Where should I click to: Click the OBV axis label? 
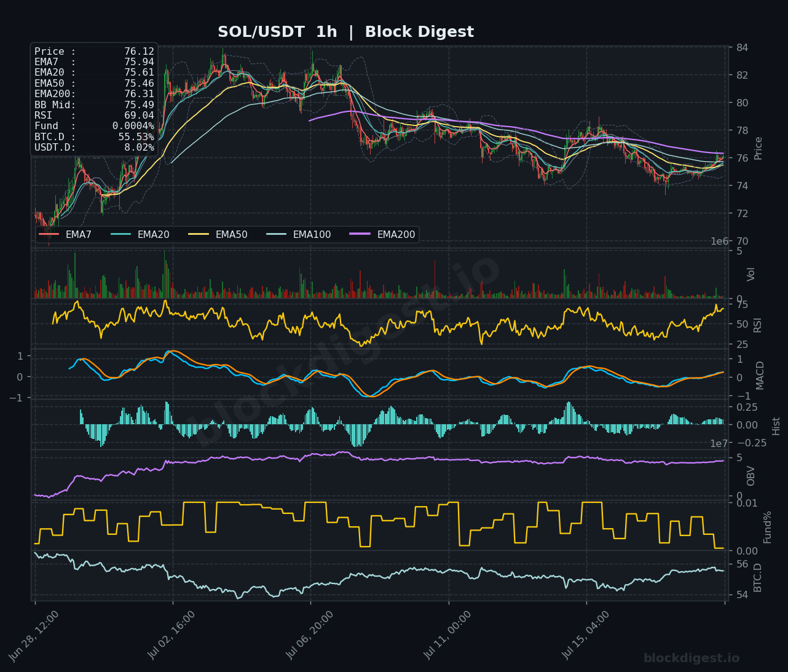pos(751,475)
